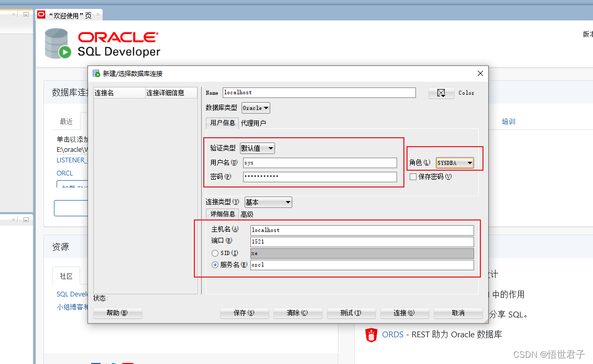
Task: Click the hostname field with localhost
Action: pos(362,230)
